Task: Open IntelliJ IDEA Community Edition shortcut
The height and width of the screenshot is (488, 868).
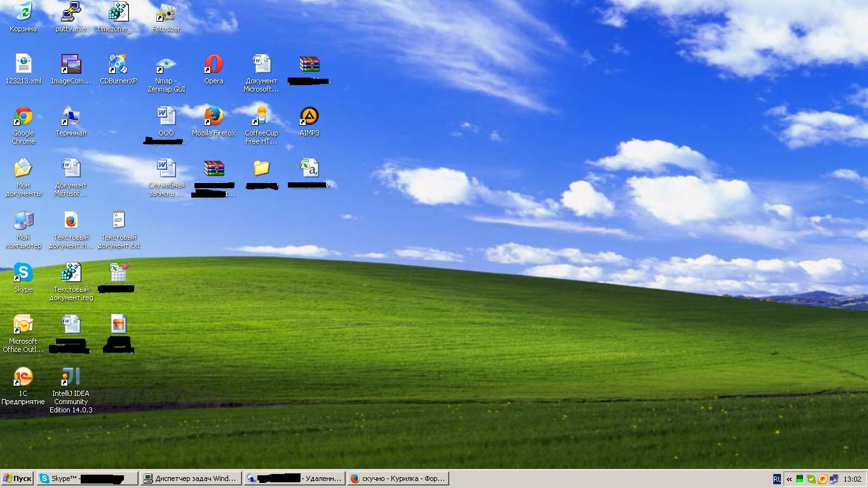Action: point(71,376)
